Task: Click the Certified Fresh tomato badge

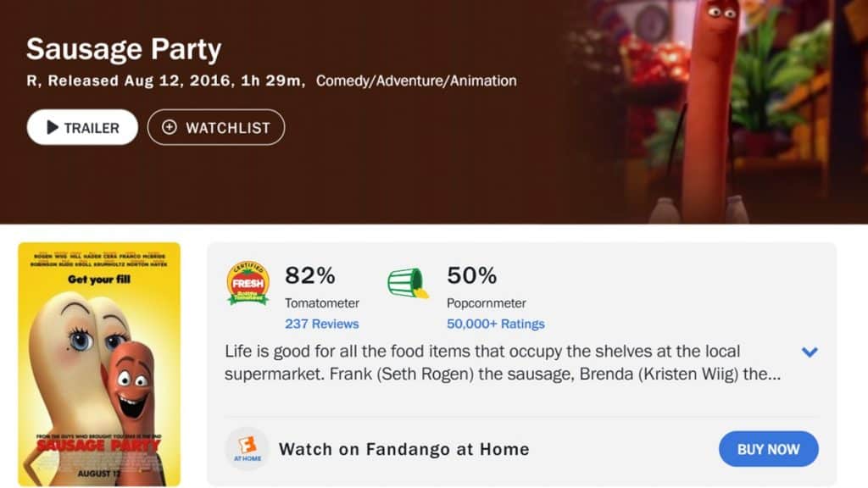Action: 248,283
